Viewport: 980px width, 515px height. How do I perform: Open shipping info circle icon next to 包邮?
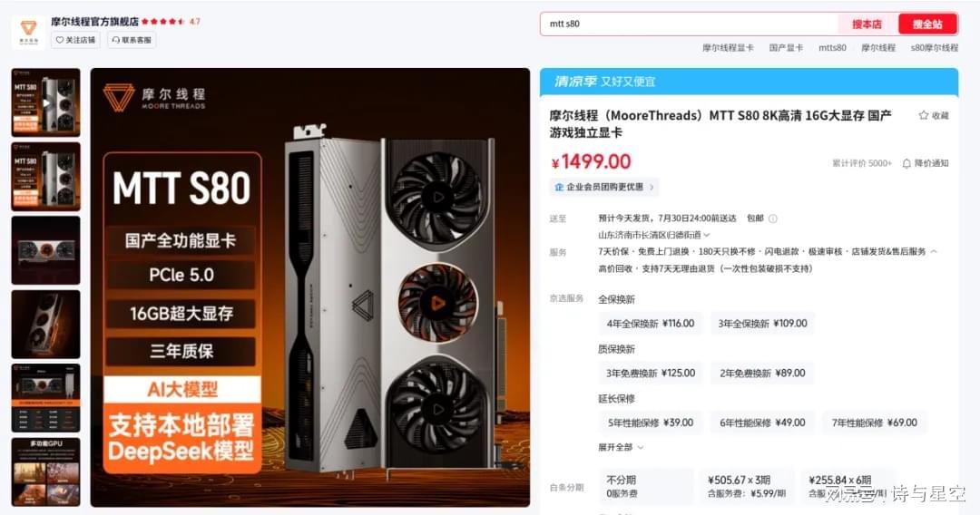[x=772, y=219]
